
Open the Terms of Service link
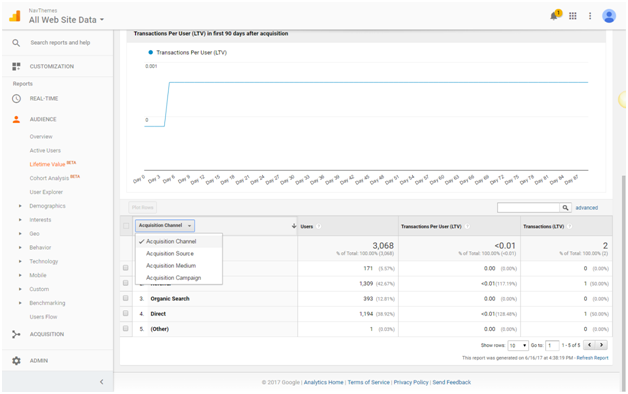[368, 382]
